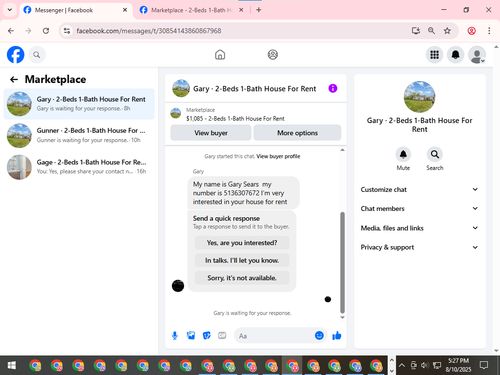This screenshot has height=375, width=500.
Task: Open the Facebook logo home link
Action: point(16,55)
